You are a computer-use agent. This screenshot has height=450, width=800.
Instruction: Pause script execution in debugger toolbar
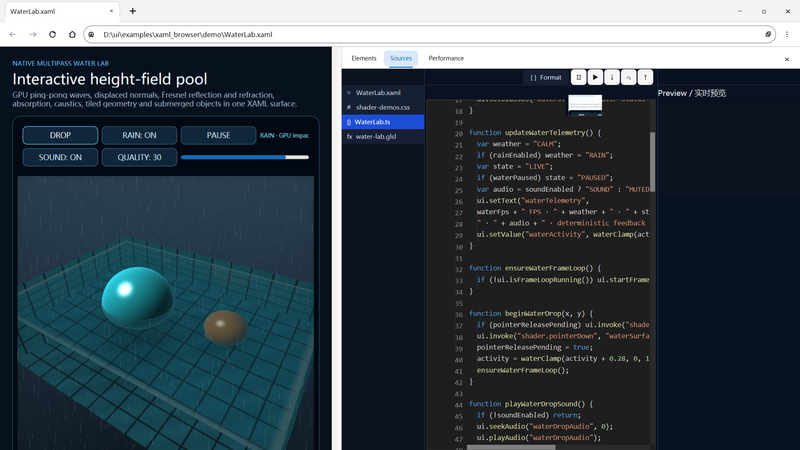(578, 78)
